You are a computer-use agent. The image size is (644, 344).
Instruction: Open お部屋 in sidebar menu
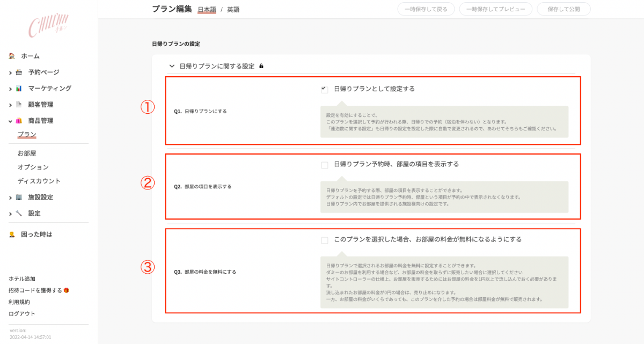[x=27, y=153]
